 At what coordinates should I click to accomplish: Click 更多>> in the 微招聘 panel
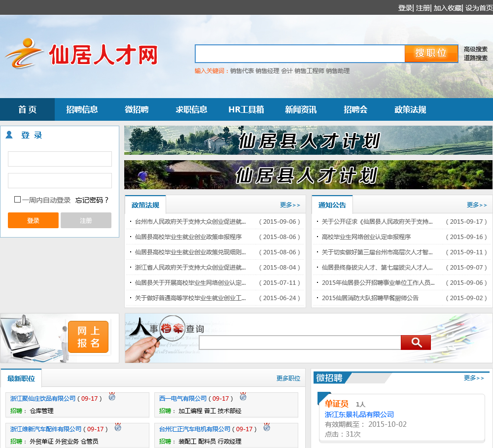coord(474,378)
